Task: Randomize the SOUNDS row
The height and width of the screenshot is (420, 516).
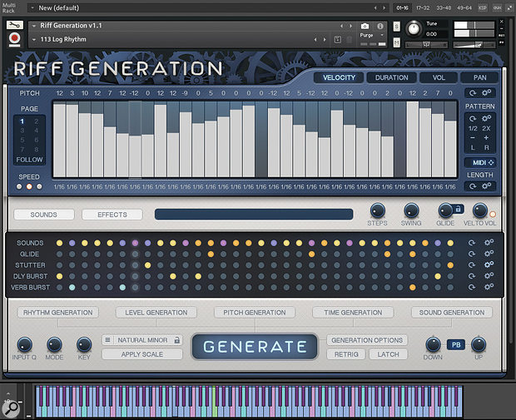Action: (x=472, y=243)
